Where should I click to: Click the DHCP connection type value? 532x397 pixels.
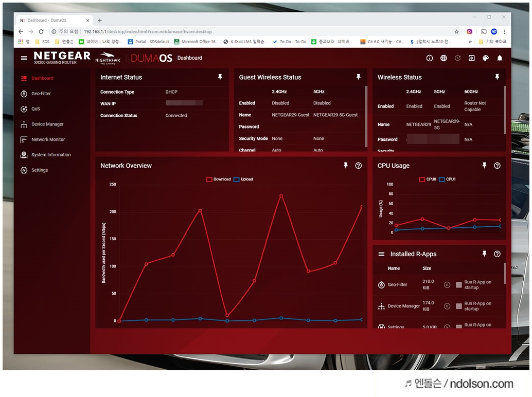coord(171,92)
